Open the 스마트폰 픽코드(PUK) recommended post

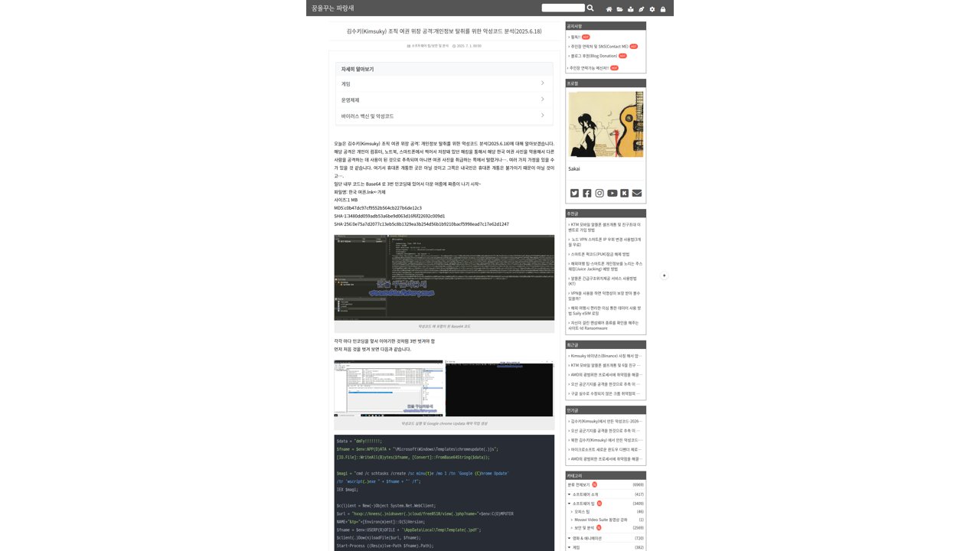point(599,254)
